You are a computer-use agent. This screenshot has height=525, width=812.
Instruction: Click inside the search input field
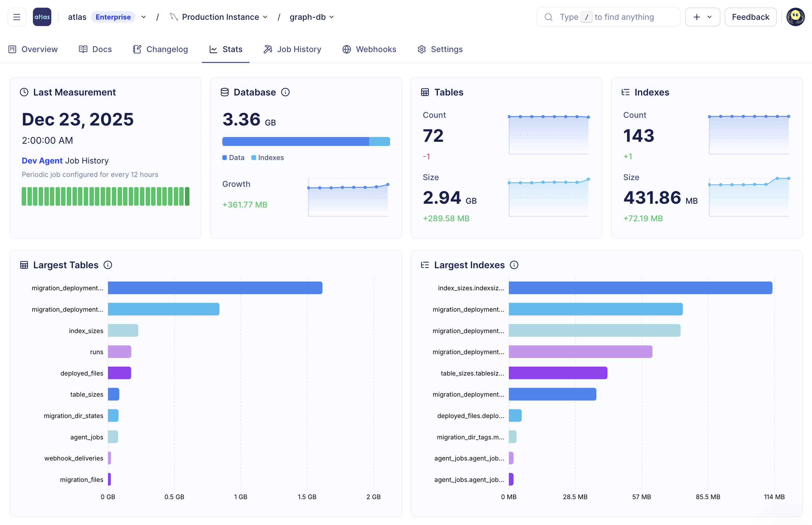click(x=614, y=17)
